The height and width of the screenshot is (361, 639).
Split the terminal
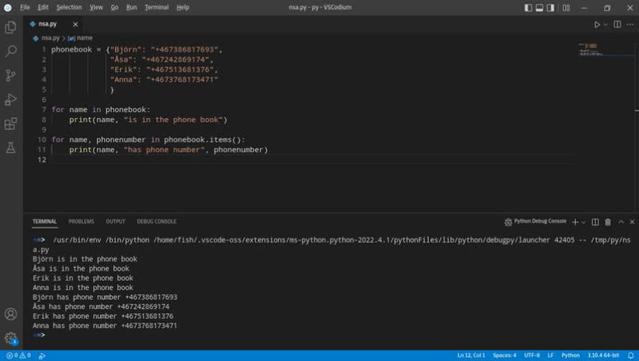click(595, 222)
